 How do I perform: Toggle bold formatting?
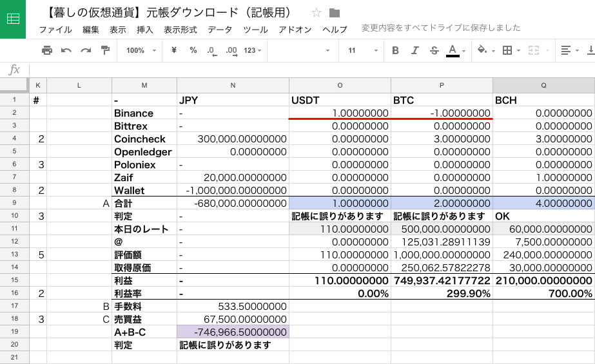[x=395, y=50]
